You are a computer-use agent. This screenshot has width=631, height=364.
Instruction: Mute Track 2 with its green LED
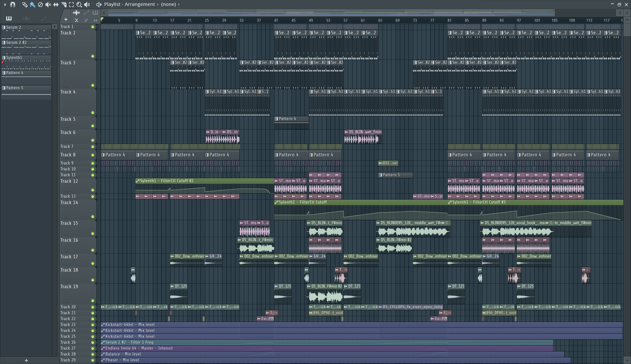pyautogui.click(x=93, y=56)
